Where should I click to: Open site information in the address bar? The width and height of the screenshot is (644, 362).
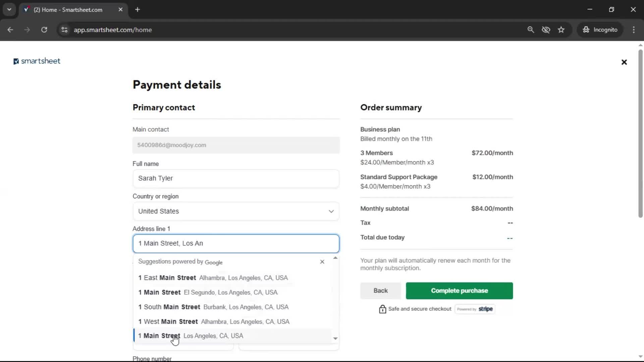pyautogui.click(x=64, y=30)
